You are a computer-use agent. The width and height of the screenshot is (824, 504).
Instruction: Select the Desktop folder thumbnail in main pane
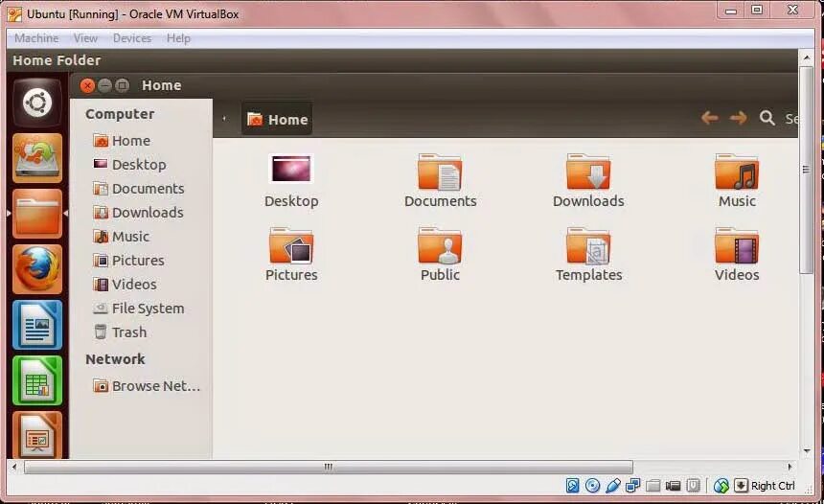(x=291, y=169)
